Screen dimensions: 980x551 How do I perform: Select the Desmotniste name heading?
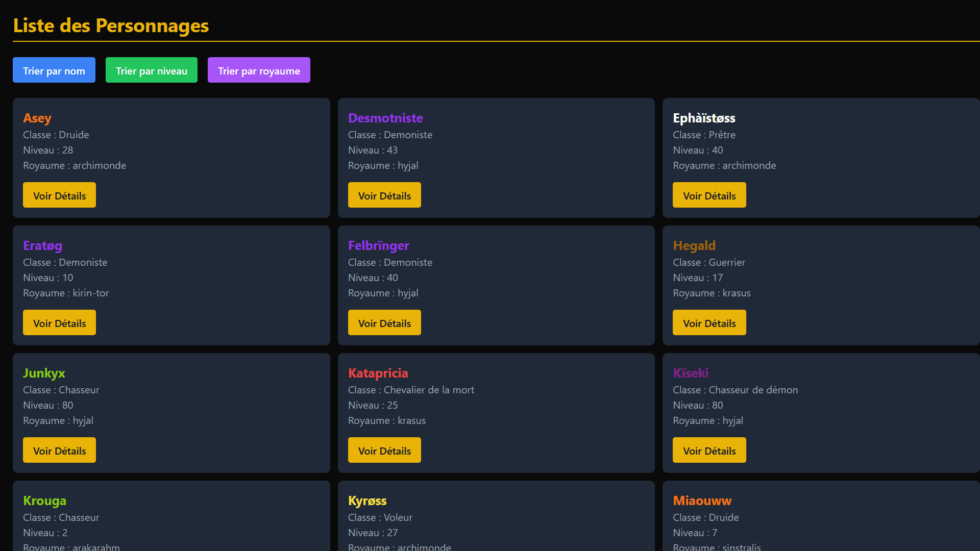385,118
